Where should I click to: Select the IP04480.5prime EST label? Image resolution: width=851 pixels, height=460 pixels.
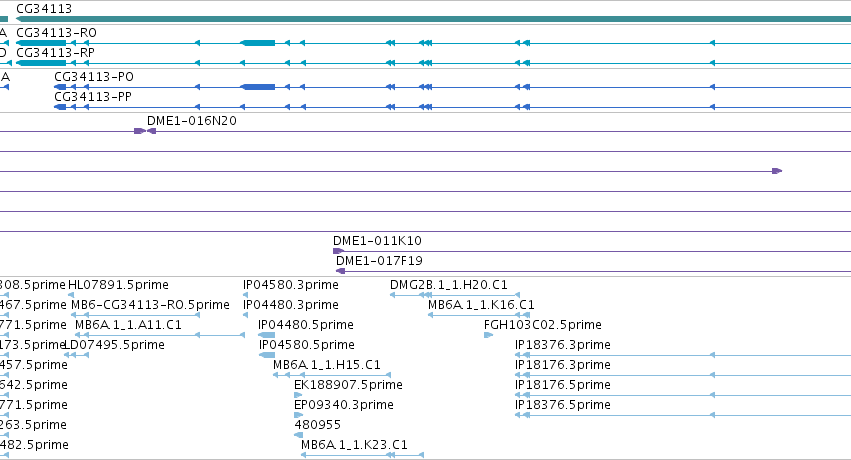(306, 324)
